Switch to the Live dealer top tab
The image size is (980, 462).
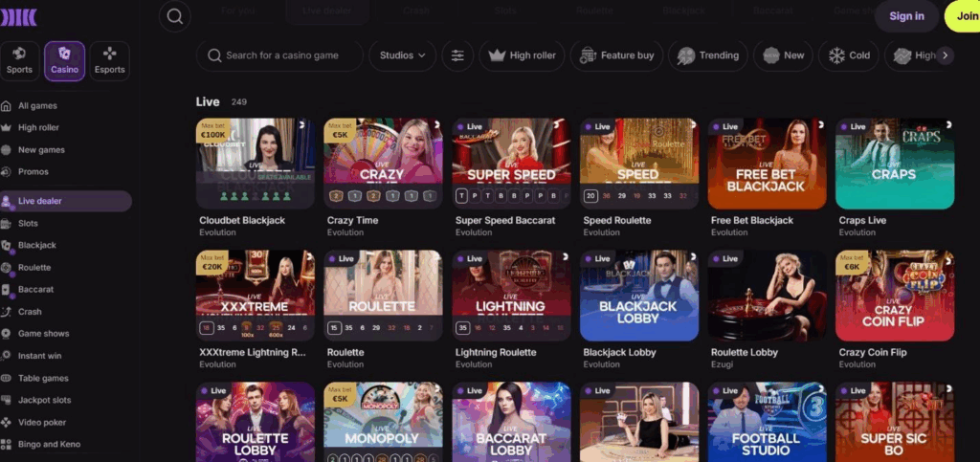coord(327,11)
